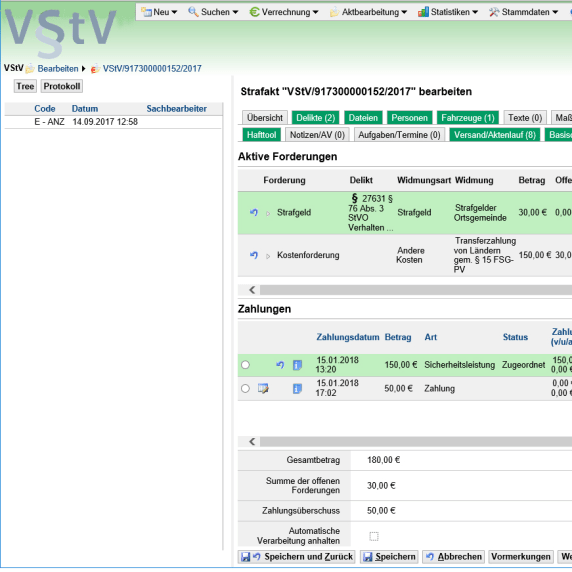Click the Protokoll button

[x=62, y=86]
